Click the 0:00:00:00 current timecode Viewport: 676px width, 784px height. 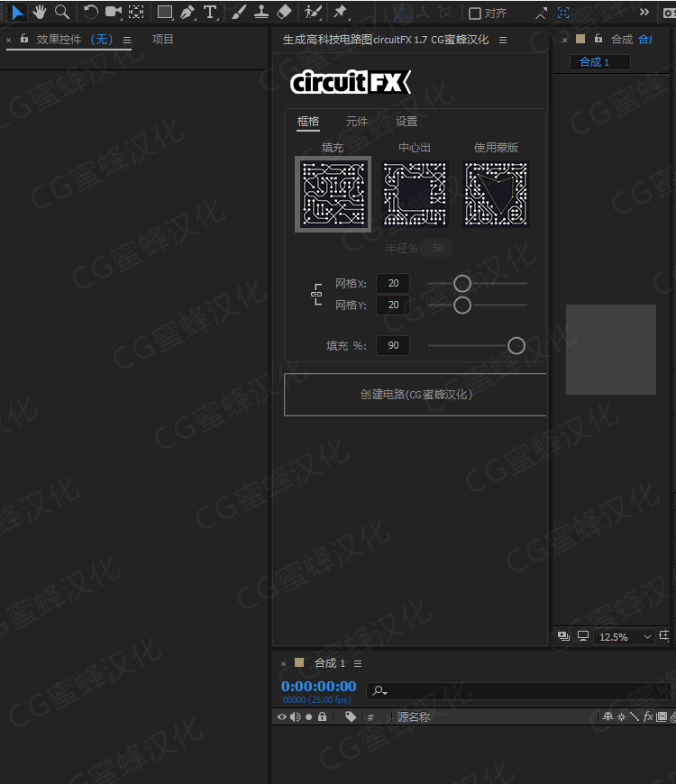(318, 686)
